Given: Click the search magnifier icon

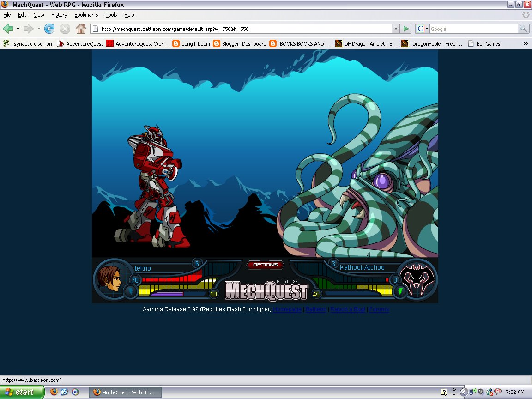Looking at the screenshot, I should click(523, 29).
